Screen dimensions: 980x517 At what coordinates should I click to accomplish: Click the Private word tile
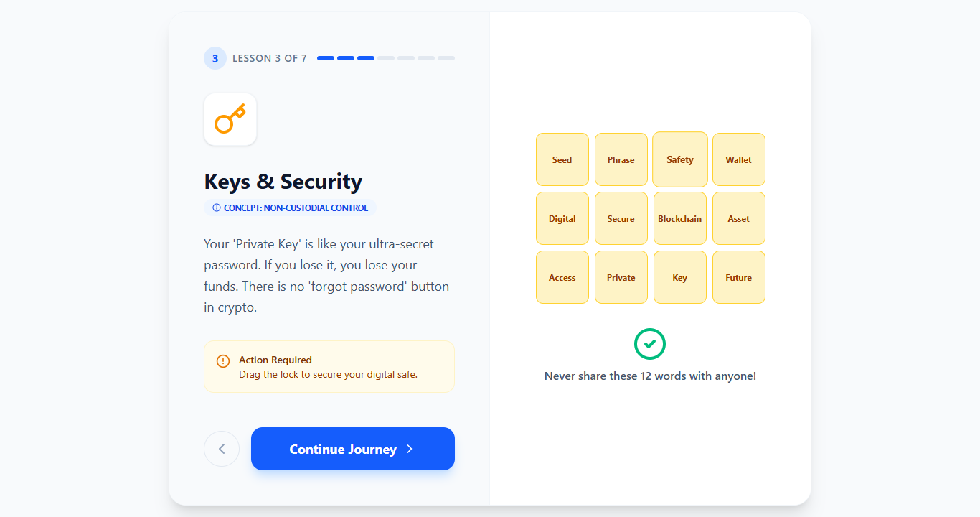[x=621, y=277]
